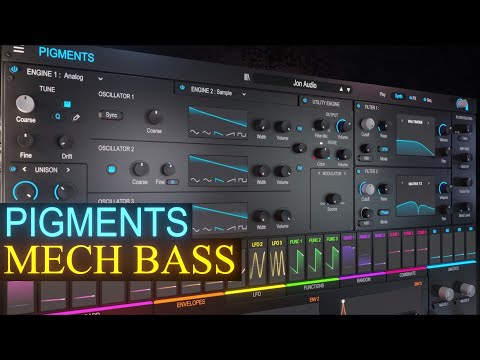Toggle Engine 2 Sample power button
Viewport: 480px width, 360px height.
click(x=182, y=87)
